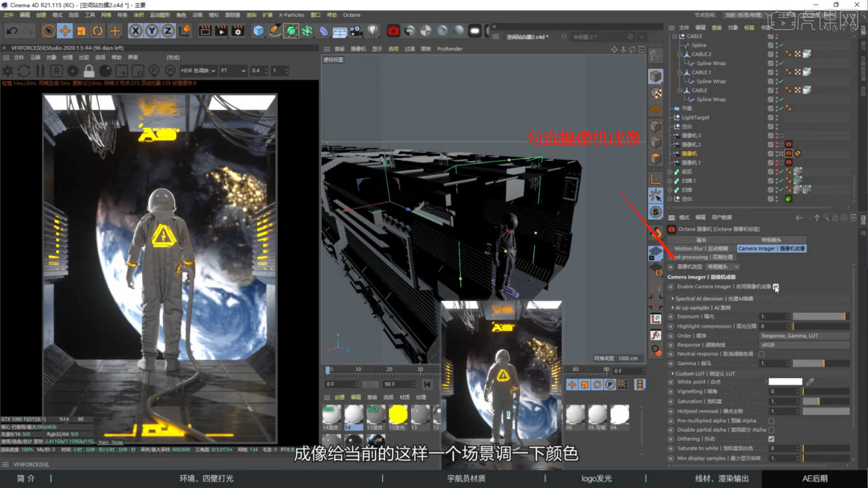Click the light bulb Light object icon
Viewport: 868px width, 488px height.
pos(372,31)
